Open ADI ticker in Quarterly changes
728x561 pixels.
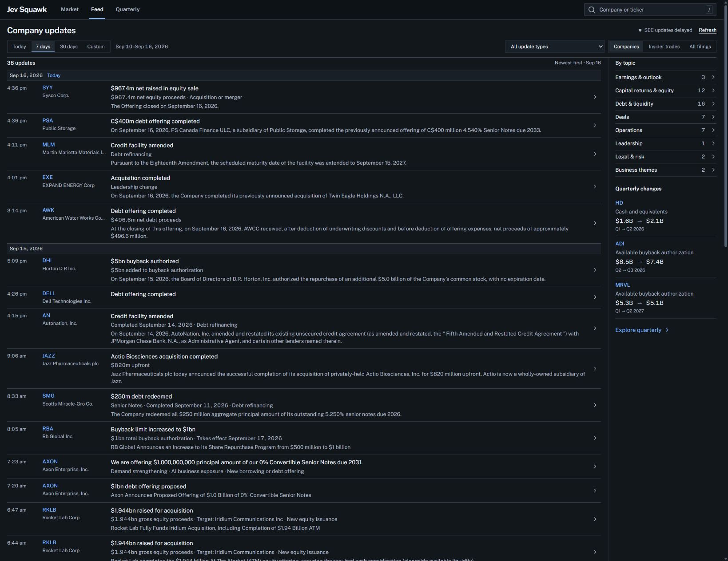click(620, 244)
